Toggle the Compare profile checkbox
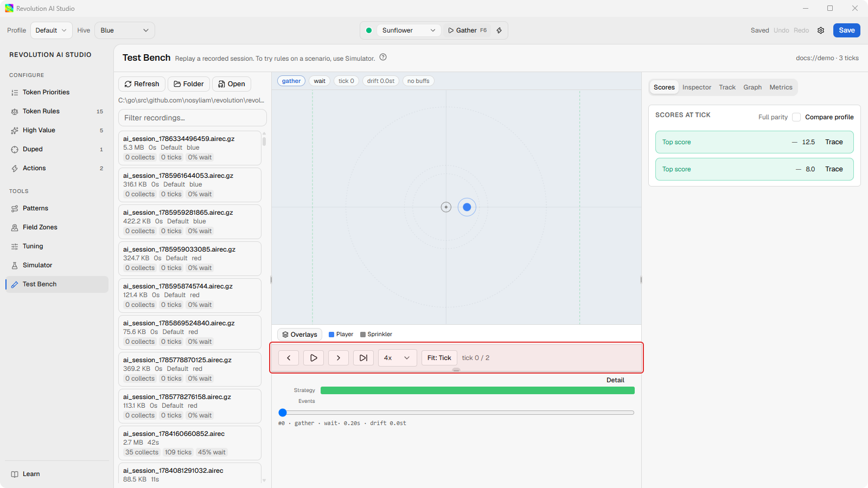 pos(796,117)
